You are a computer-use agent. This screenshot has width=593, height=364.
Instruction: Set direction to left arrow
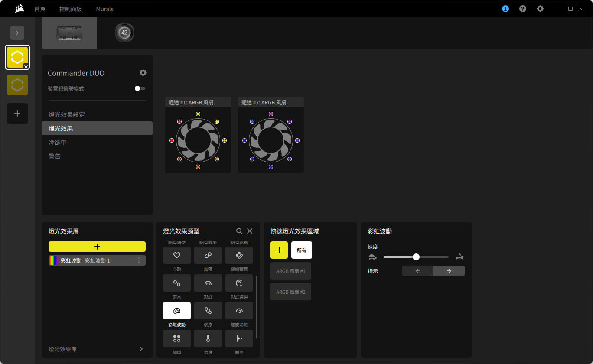tap(418, 271)
